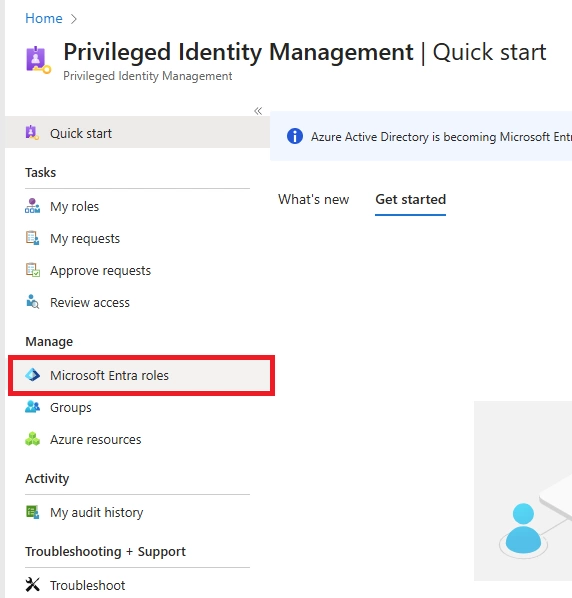Collapse the sidebar with double-chevron
The width and height of the screenshot is (572, 598).
click(258, 111)
